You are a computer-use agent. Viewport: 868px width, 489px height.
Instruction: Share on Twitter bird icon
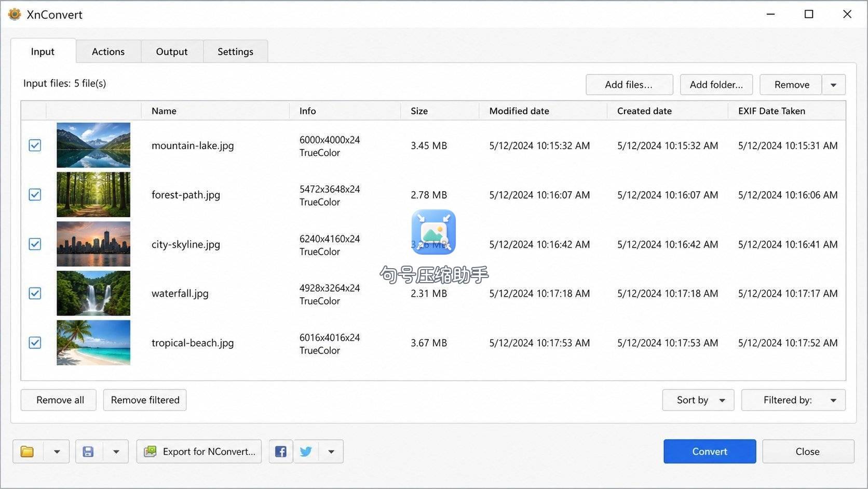[306, 452]
